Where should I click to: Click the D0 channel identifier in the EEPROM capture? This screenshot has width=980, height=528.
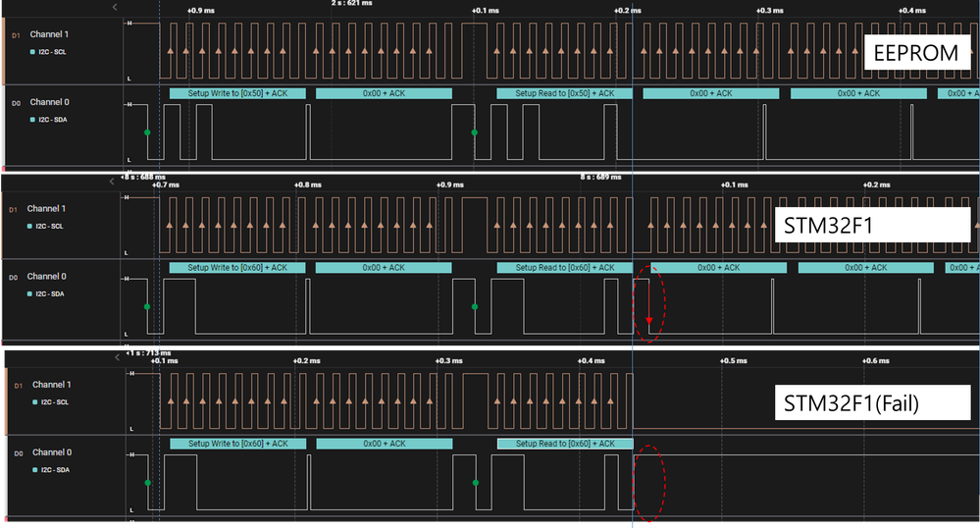(x=15, y=102)
